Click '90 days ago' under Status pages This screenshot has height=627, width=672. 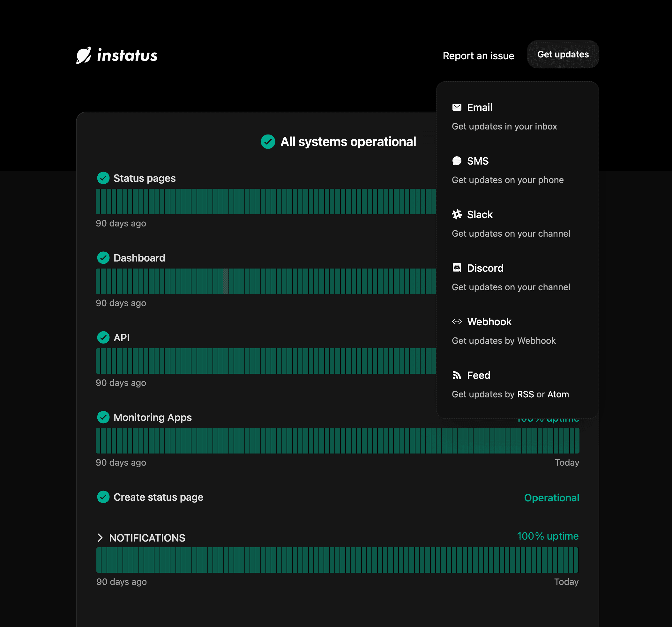(121, 223)
